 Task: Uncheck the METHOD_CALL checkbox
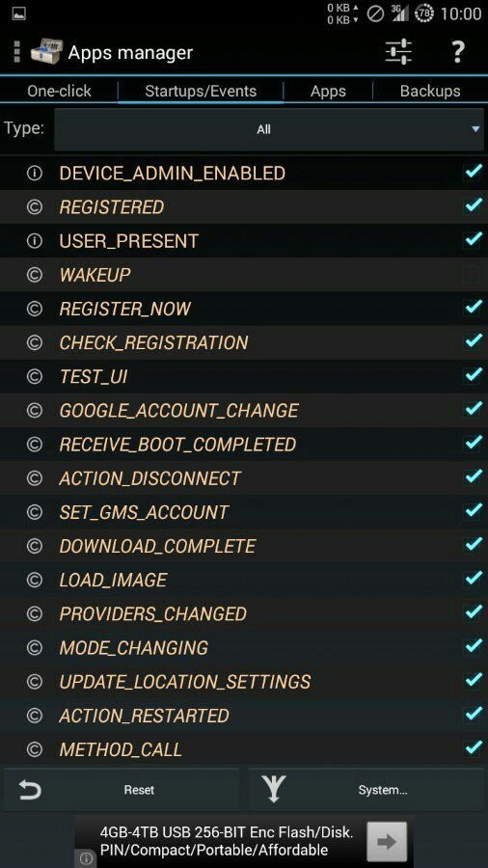coord(473,749)
